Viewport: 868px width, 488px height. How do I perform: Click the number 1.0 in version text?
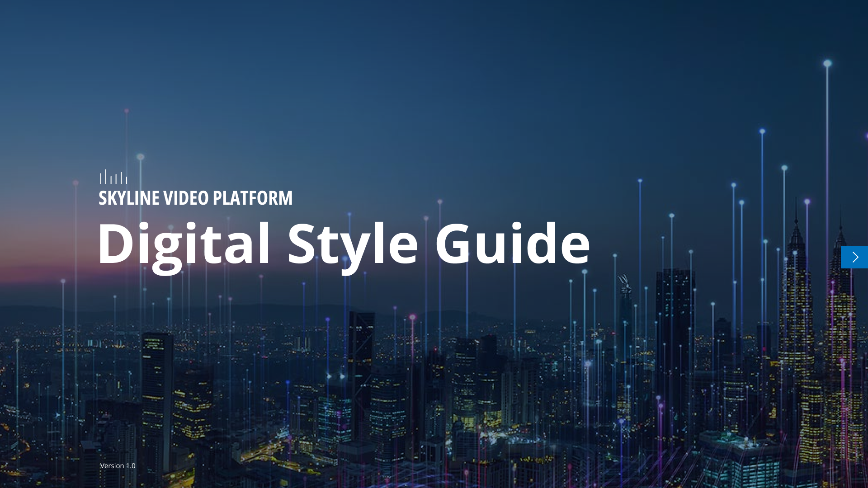[x=131, y=465]
